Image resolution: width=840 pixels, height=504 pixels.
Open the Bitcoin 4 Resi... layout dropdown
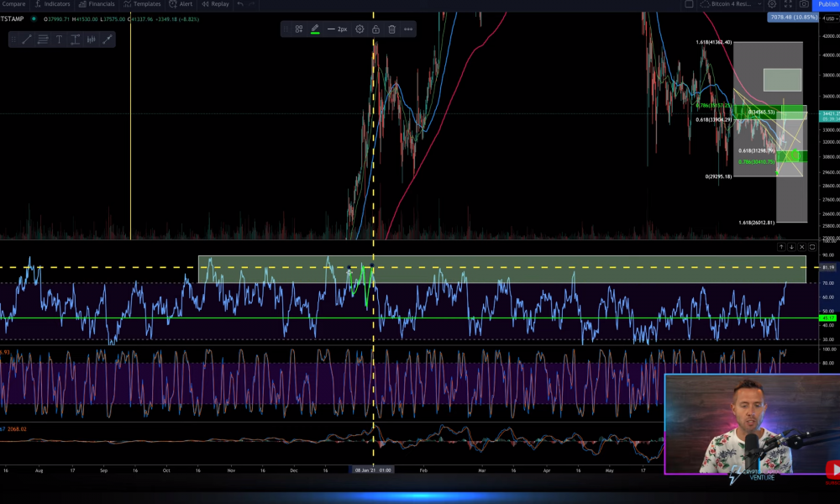pyautogui.click(x=731, y=3)
